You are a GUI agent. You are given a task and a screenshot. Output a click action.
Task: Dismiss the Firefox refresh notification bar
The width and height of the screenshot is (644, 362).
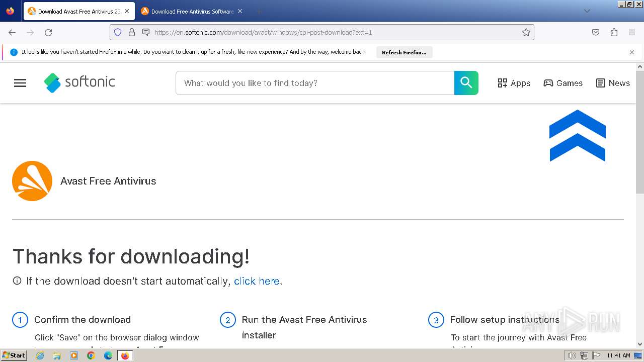tap(632, 52)
